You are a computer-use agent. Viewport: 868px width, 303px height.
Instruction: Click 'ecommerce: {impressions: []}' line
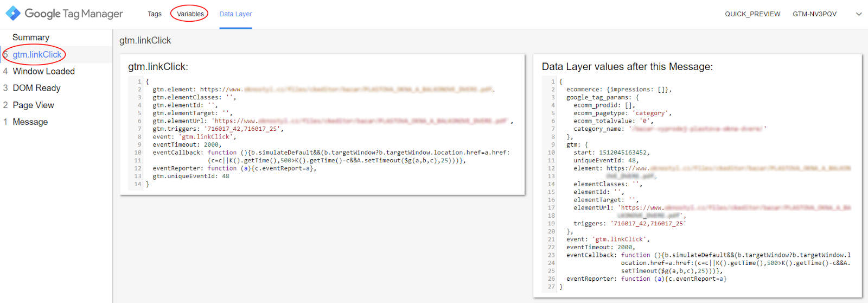[x=619, y=90]
